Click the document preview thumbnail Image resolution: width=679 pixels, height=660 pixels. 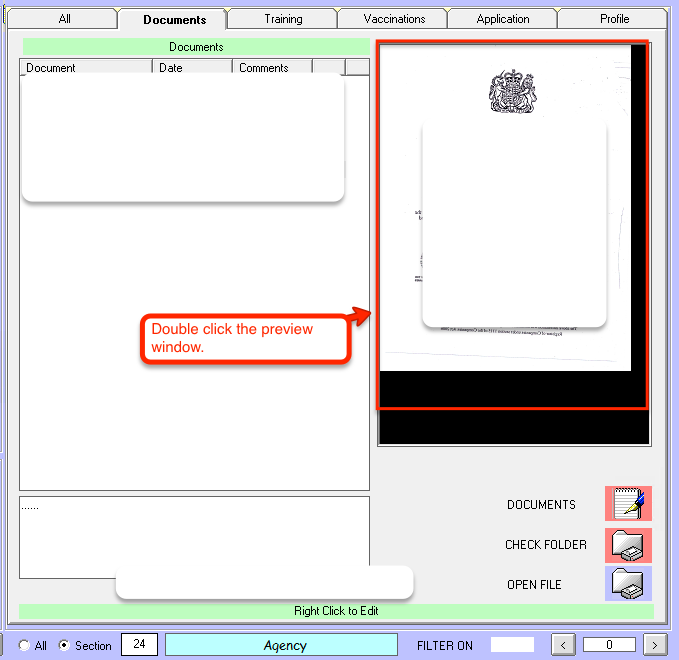(512, 225)
